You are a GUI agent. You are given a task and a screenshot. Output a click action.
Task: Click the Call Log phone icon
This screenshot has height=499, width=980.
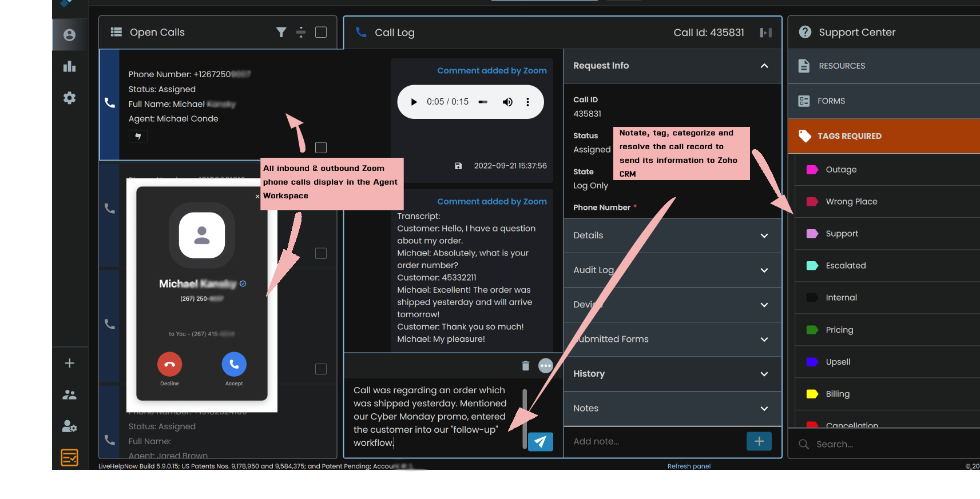pyautogui.click(x=361, y=32)
